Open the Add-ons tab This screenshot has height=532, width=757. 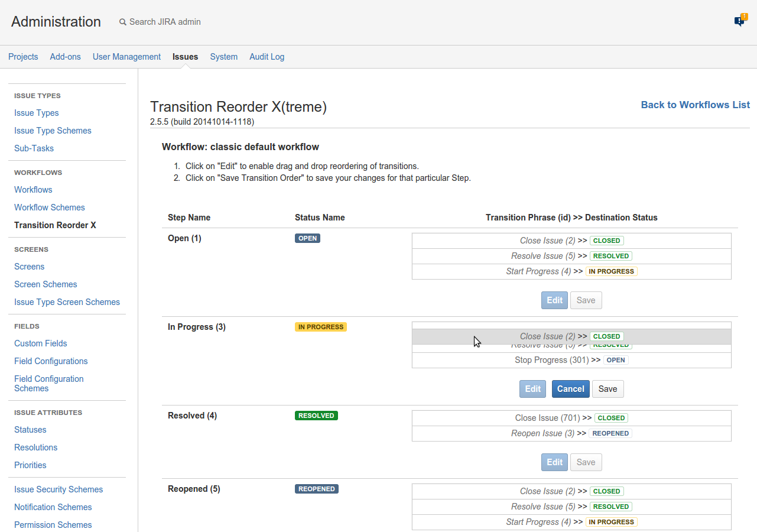66,57
